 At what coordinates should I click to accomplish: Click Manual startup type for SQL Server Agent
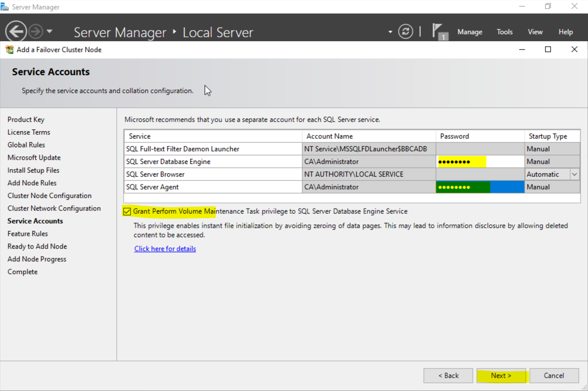coord(552,187)
